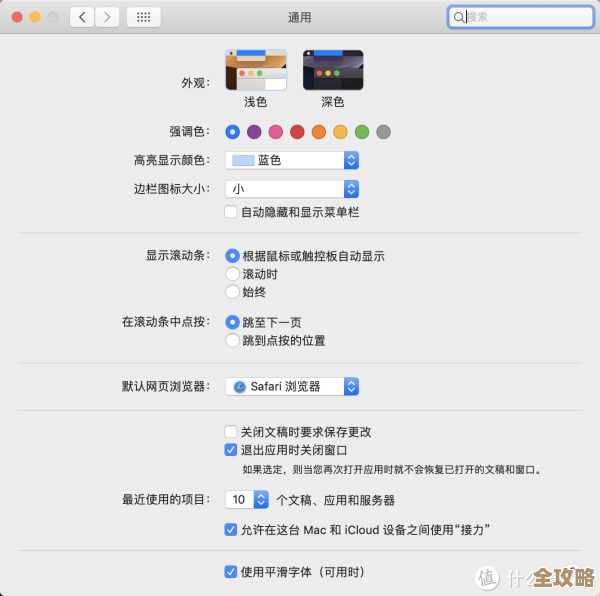
Task: Select the 深色 dark appearance thumbnail
Action: point(333,70)
